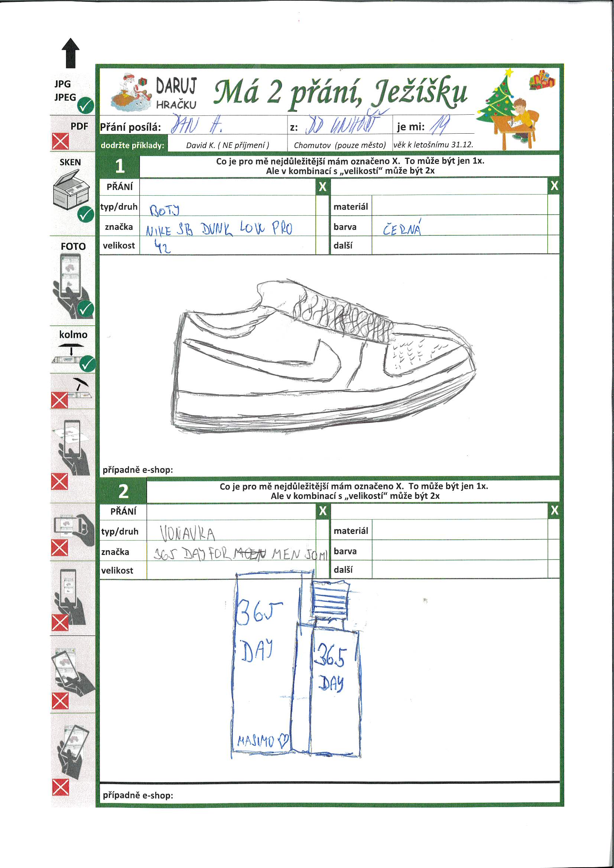Click the blue 365 Day perfume drawing

(x=296, y=666)
